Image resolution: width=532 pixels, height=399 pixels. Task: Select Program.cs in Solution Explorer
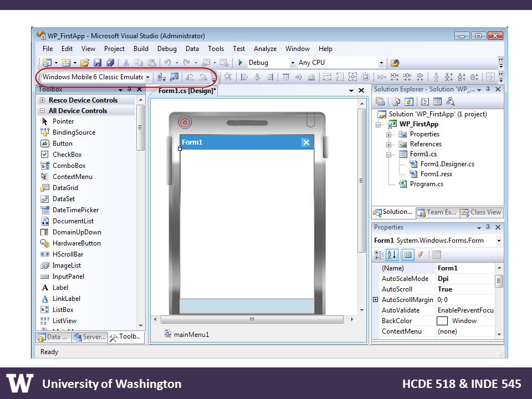coord(426,184)
